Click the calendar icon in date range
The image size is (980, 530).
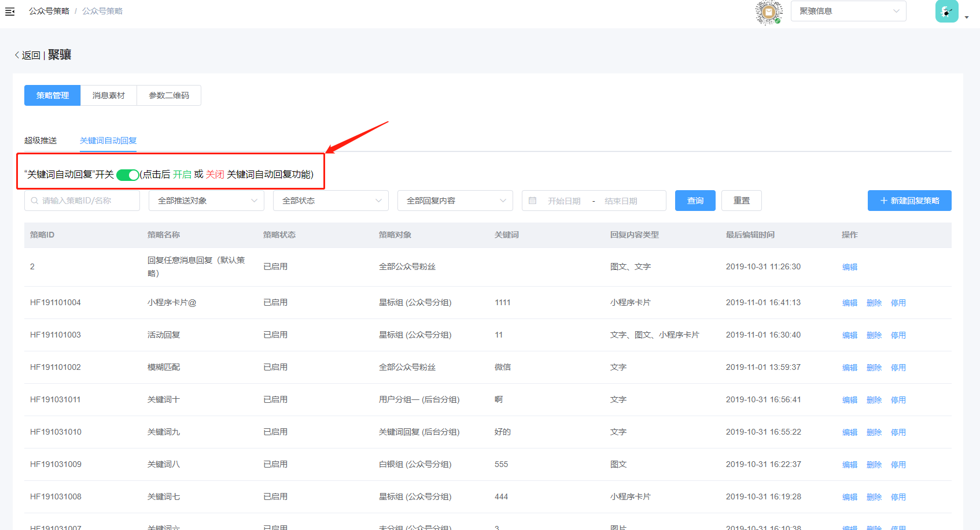point(533,201)
